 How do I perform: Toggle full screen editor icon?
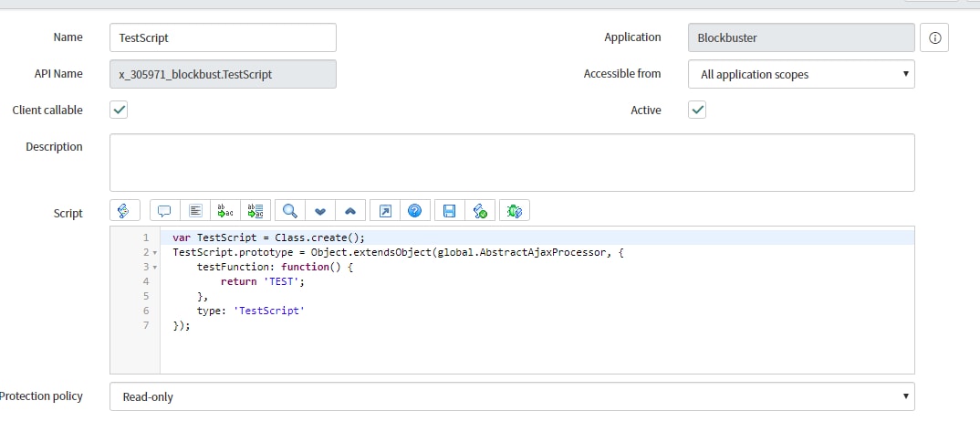click(385, 211)
